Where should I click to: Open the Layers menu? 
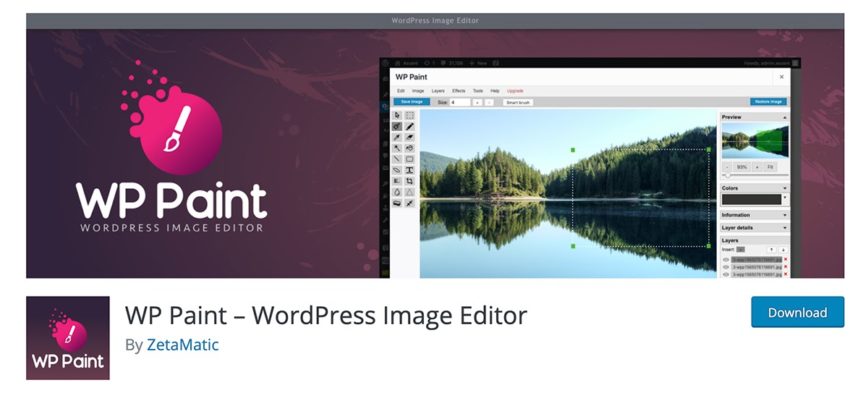click(x=438, y=90)
